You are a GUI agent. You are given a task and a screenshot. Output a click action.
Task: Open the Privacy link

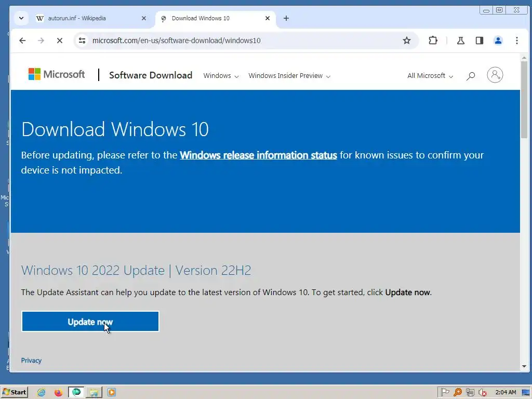[x=31, y=361]
